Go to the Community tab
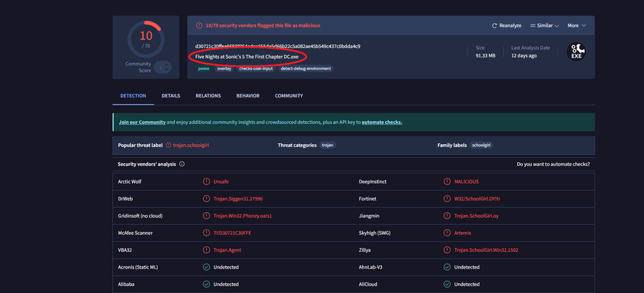 (289, 96)
